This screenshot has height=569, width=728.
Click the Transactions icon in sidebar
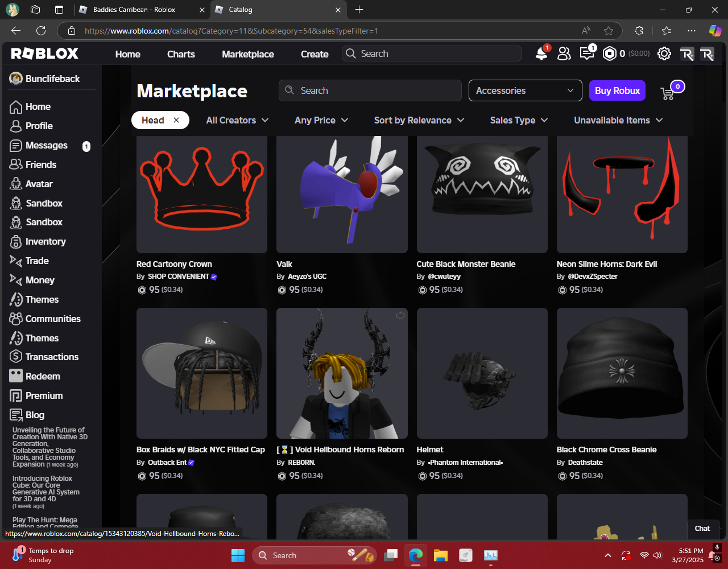16,357
